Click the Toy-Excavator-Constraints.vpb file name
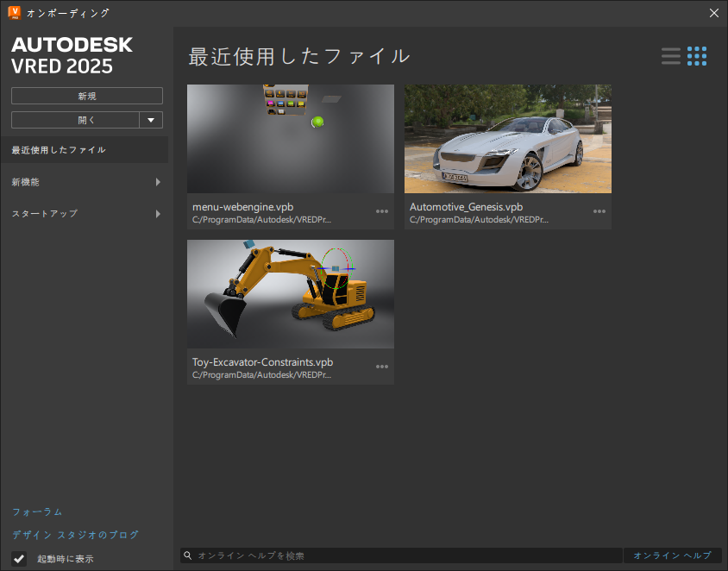 click(x=263, y=362)
